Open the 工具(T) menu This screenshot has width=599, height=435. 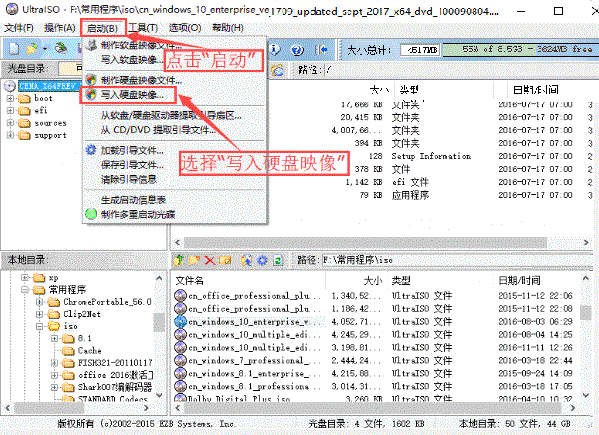pos(143,28)
